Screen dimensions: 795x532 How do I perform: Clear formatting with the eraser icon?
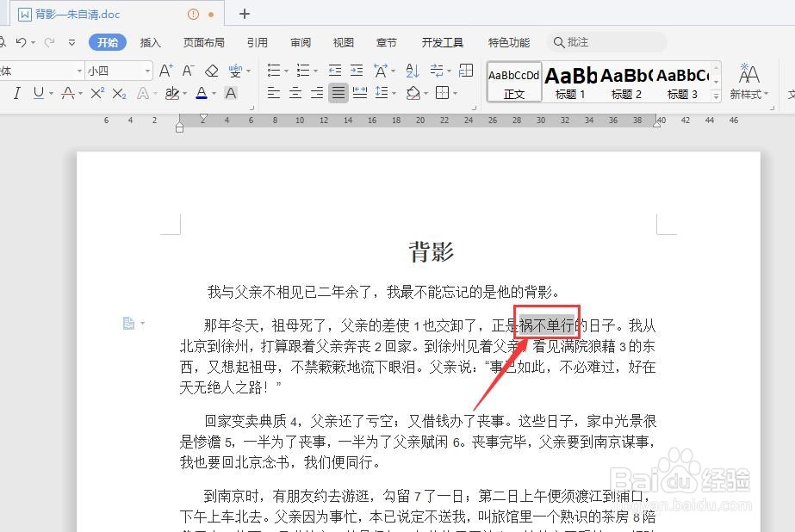click(x=212, y=70)
